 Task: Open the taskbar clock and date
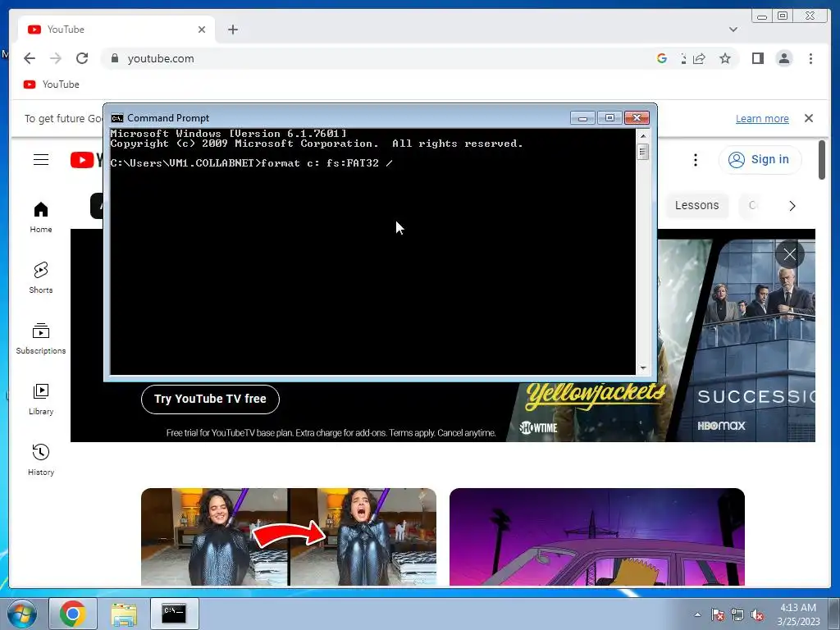pos(798,614)
